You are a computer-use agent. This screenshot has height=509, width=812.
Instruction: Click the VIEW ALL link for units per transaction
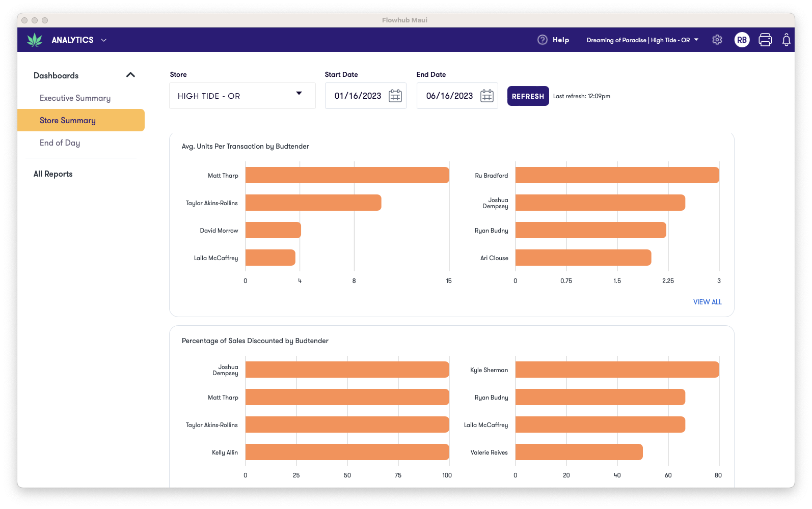pos(707,302)
